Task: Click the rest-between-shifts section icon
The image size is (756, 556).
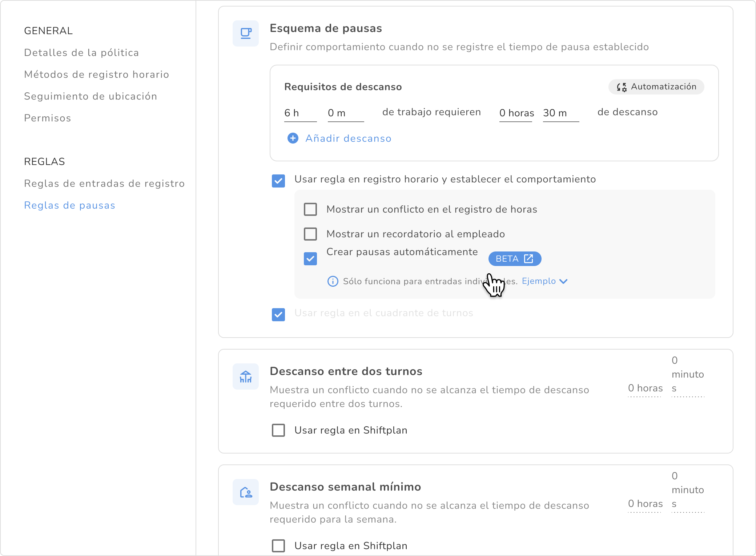Action: [246, 376]
